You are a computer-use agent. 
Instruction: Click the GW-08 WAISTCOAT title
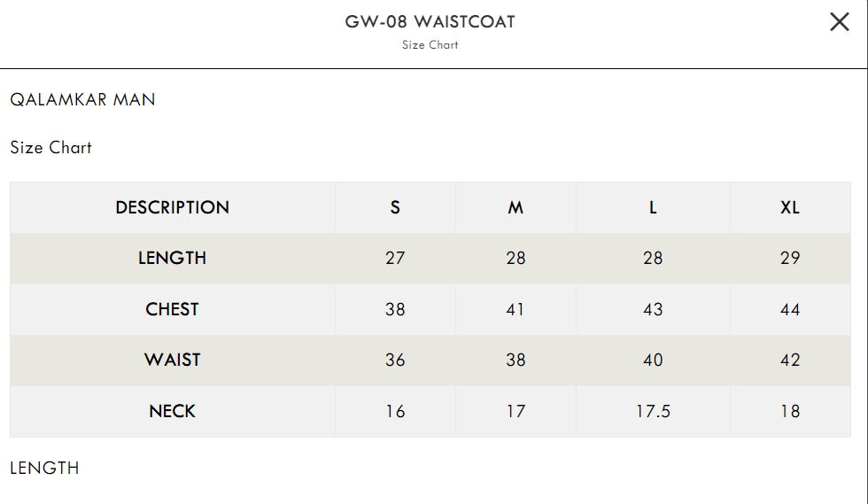pyautogui.click(x=430, y=21)
